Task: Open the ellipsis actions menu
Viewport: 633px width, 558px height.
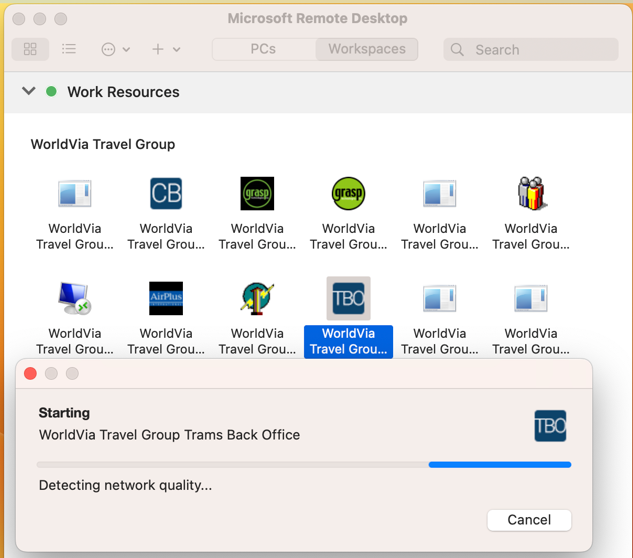Action: coord(115,49)
